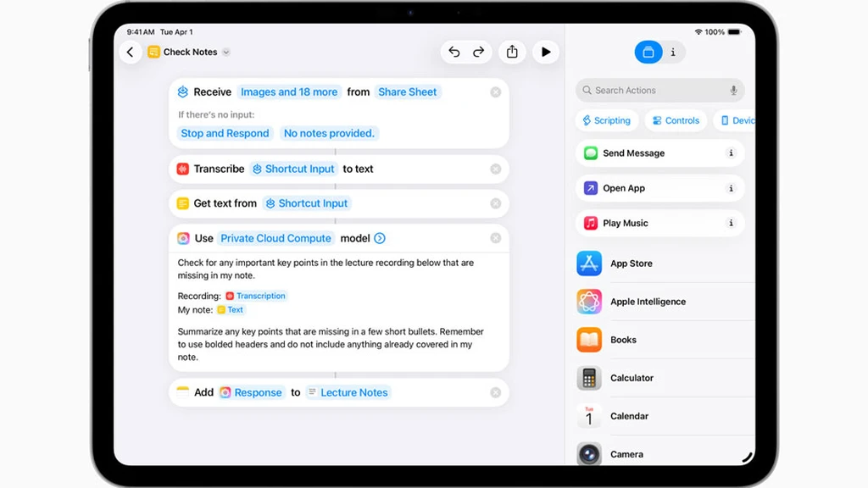Viewport: 868px width, 488px height.
Task: Show info for Send Message action
Action: [731, 153]
